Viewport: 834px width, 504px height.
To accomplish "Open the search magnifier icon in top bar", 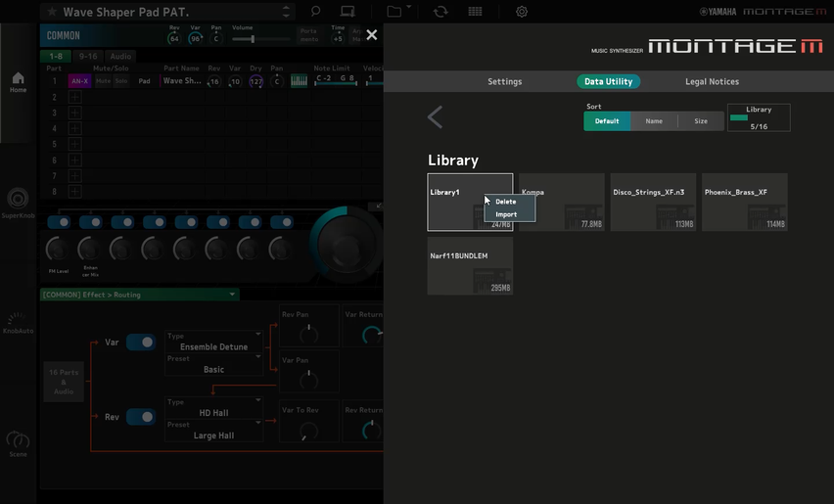I will [315, 12].
